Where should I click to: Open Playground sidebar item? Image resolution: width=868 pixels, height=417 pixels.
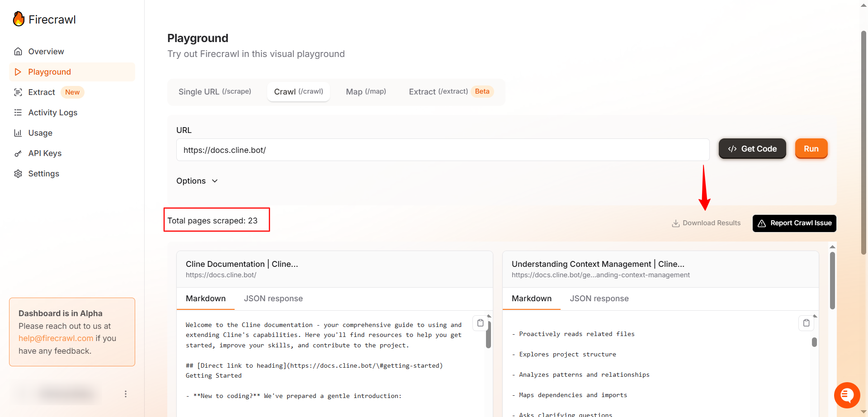coord(72,72)
